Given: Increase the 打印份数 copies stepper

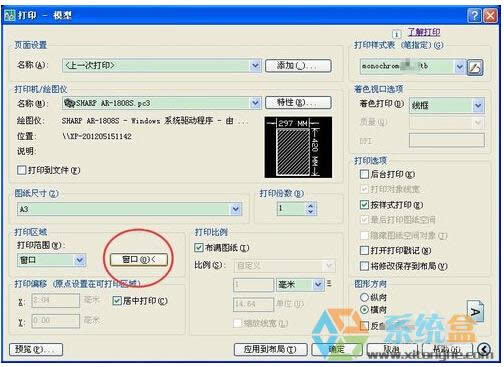Looking at the screenshot, I should click(311, 206).
